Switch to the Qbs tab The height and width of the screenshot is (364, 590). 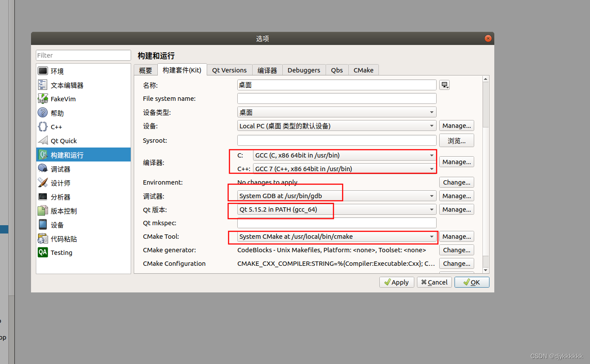click(337, 70)
